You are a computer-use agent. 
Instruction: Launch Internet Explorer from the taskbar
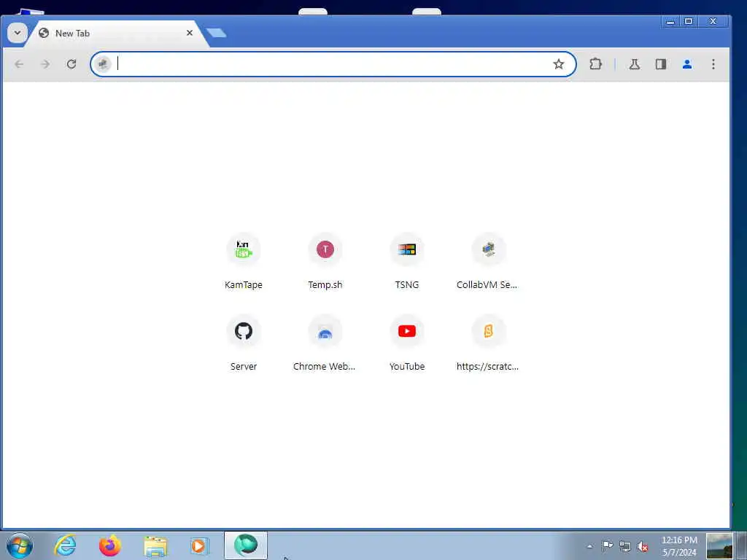[65, 545]
